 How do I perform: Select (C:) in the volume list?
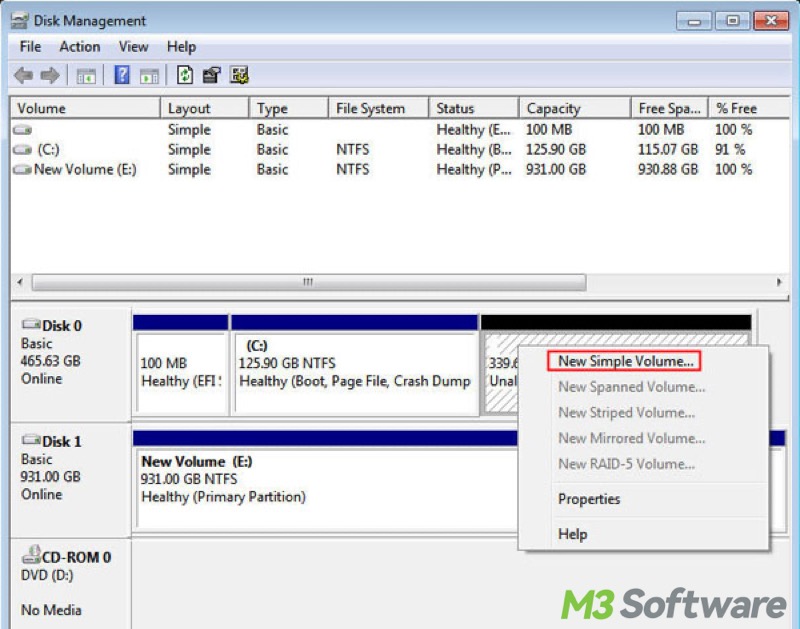48,149
